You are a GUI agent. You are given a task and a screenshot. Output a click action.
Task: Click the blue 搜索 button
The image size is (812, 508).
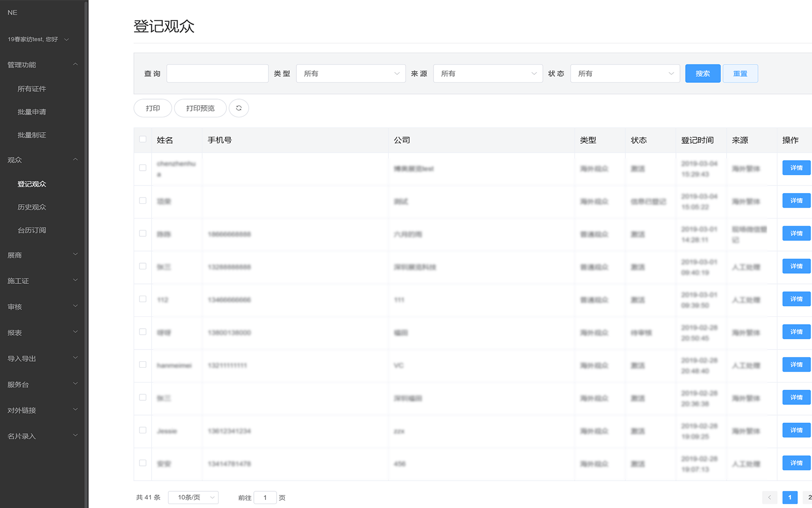702,74
